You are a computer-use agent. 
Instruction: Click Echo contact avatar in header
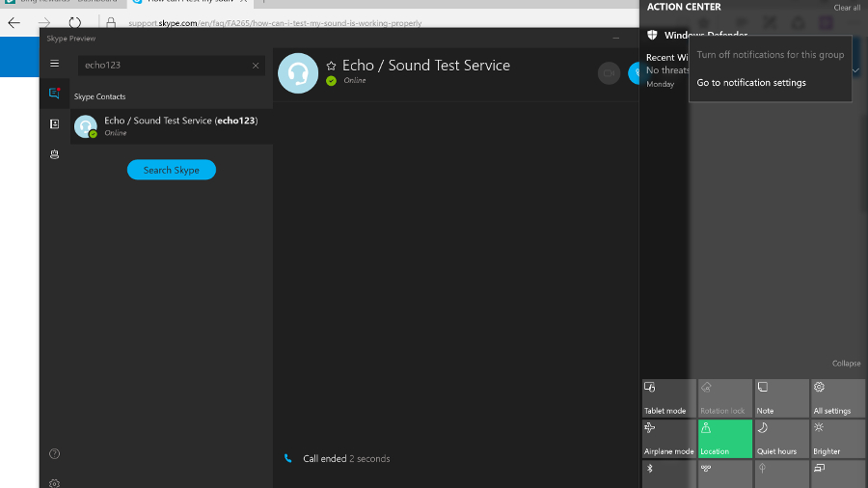pyautogui.click(x=298, y=73)
